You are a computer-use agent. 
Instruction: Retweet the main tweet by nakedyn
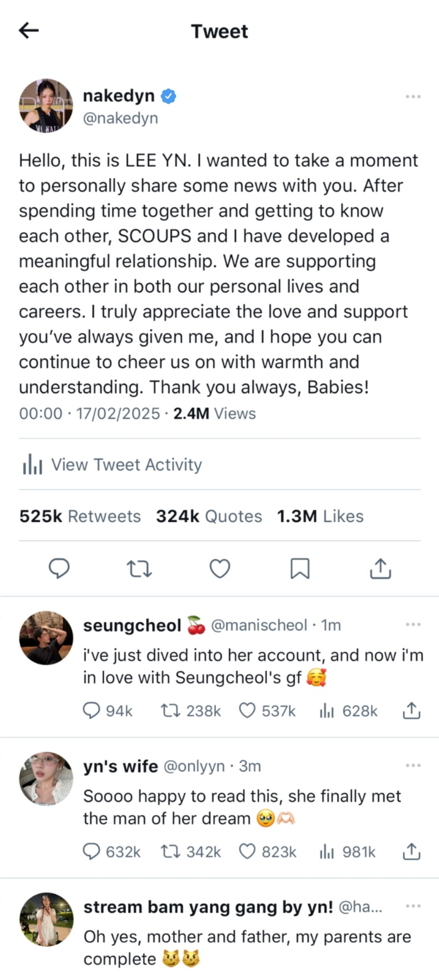tap(139, 568)
